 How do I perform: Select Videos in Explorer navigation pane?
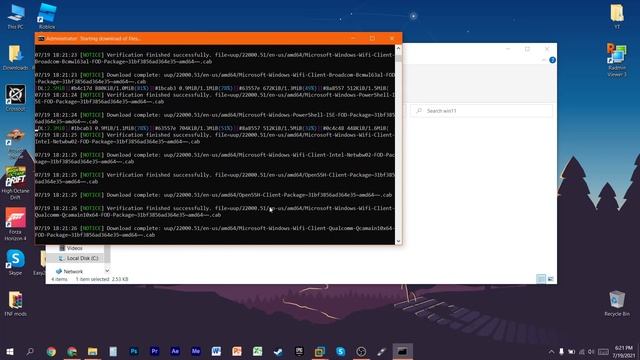(74, 248)
